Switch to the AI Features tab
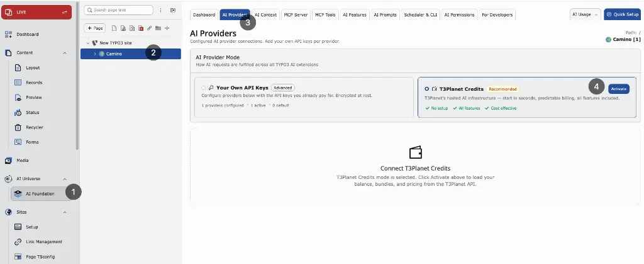644x264 pixels. point(355,14)
